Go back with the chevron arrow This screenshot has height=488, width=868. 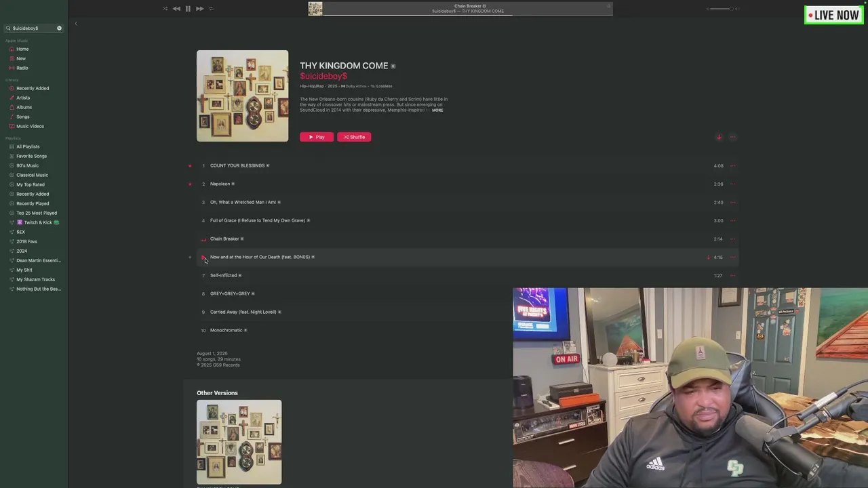coord(76,24)
